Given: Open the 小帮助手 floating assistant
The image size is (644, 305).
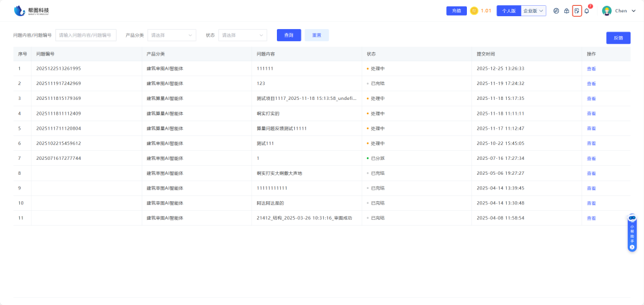Looking at the screenshot, I should 632,233.
